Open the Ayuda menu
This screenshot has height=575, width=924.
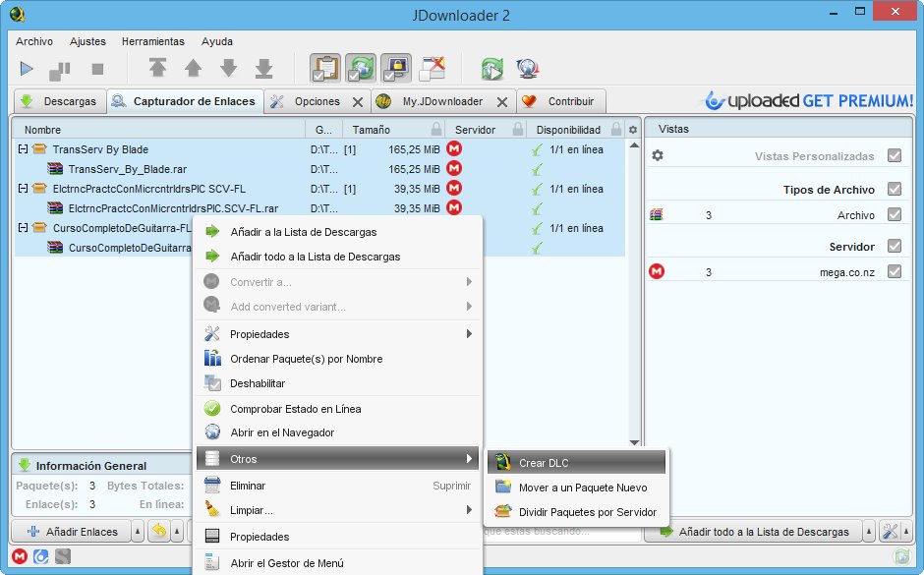tap(217, 41)
